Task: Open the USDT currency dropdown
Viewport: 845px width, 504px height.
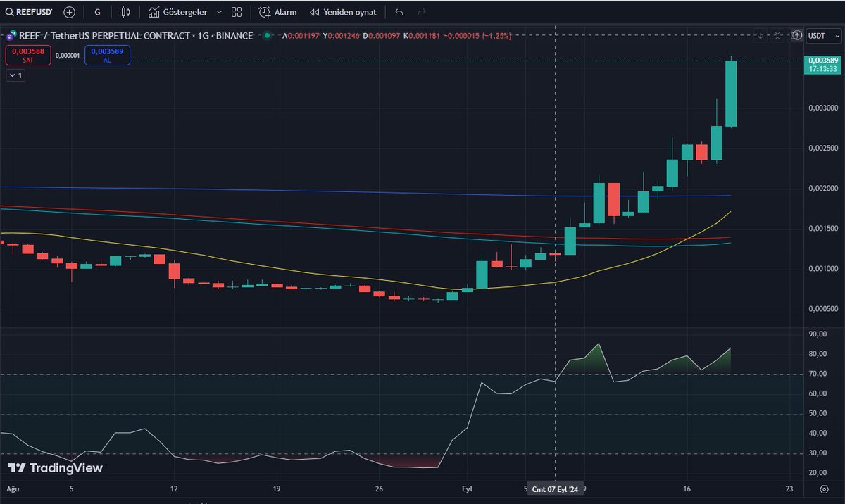Action: point(825,35)
